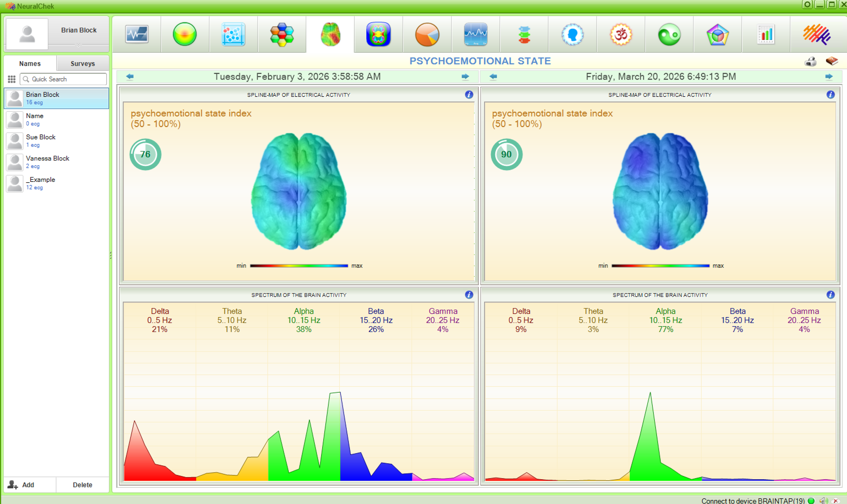Click the Add patient button
Screen dimensions: 847x504
point(29,485)
